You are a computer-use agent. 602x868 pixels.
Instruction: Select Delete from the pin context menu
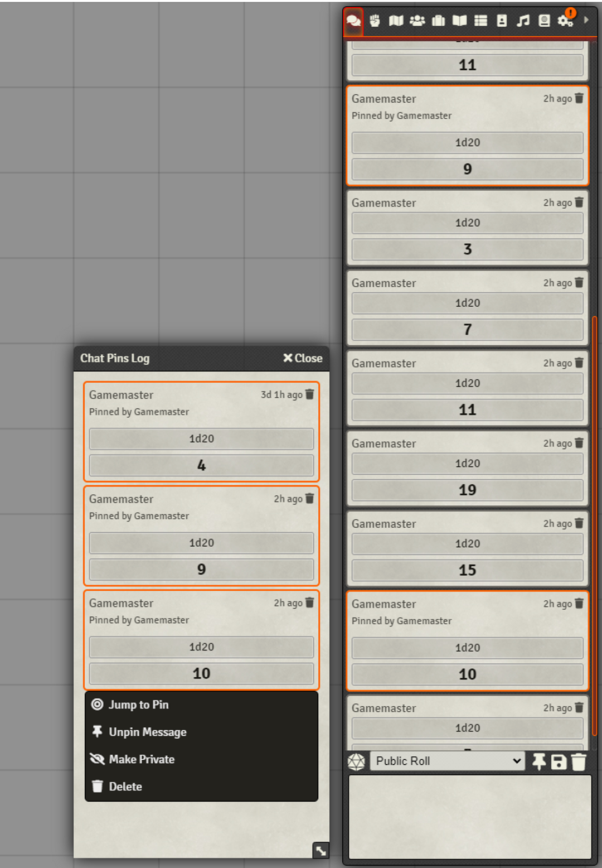click(x=125, y=787)
